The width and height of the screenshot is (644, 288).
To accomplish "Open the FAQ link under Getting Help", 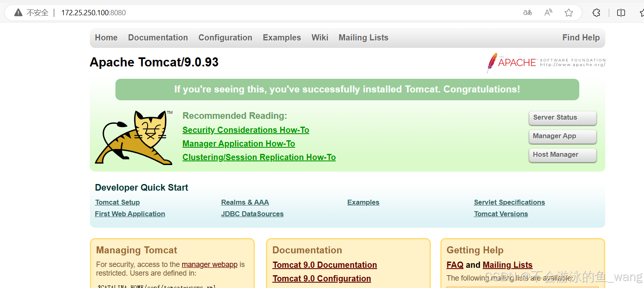I will [455, 265].
